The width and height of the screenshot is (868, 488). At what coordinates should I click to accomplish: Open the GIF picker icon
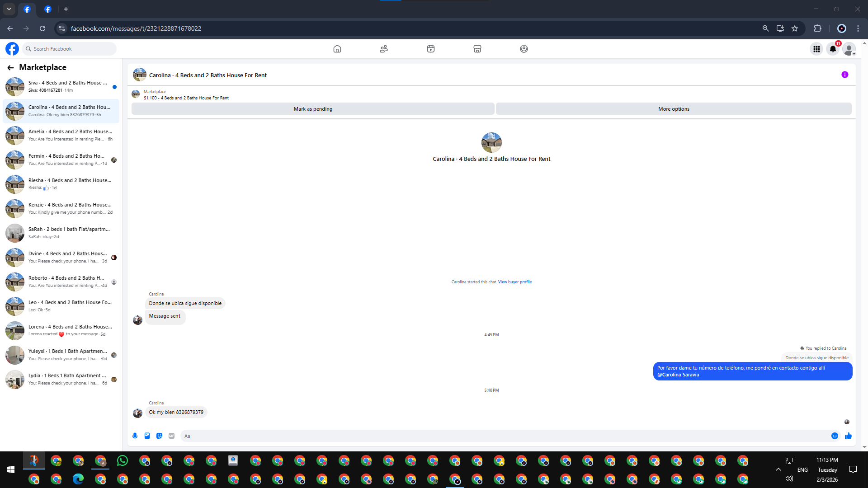(x=171, y=436)
